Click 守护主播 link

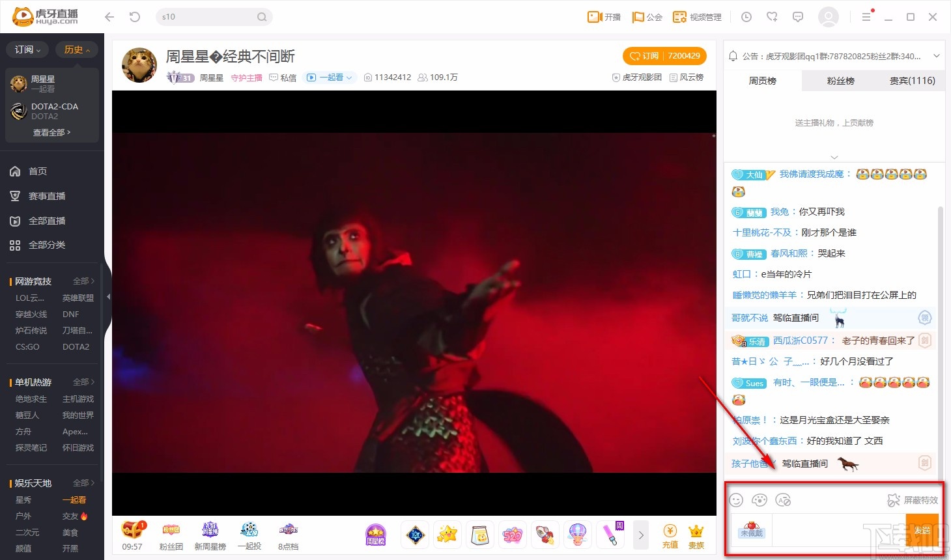click(246, 77)
